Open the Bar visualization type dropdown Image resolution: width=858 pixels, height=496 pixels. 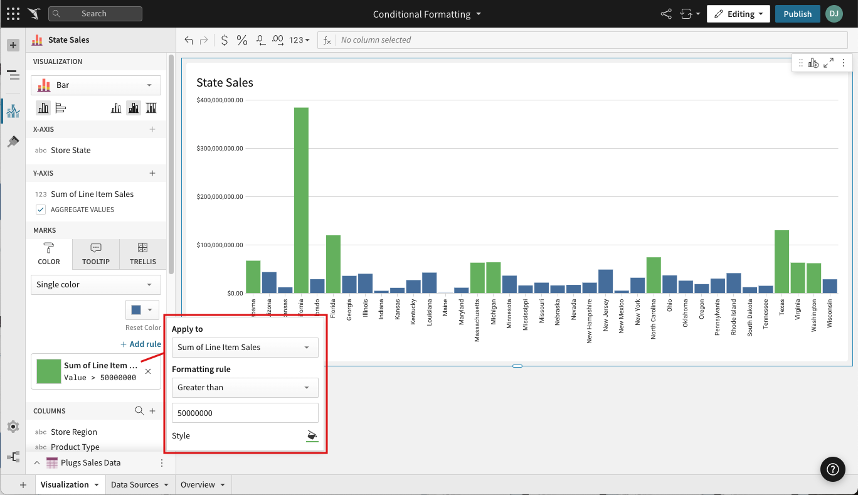(x=96, y=86)
